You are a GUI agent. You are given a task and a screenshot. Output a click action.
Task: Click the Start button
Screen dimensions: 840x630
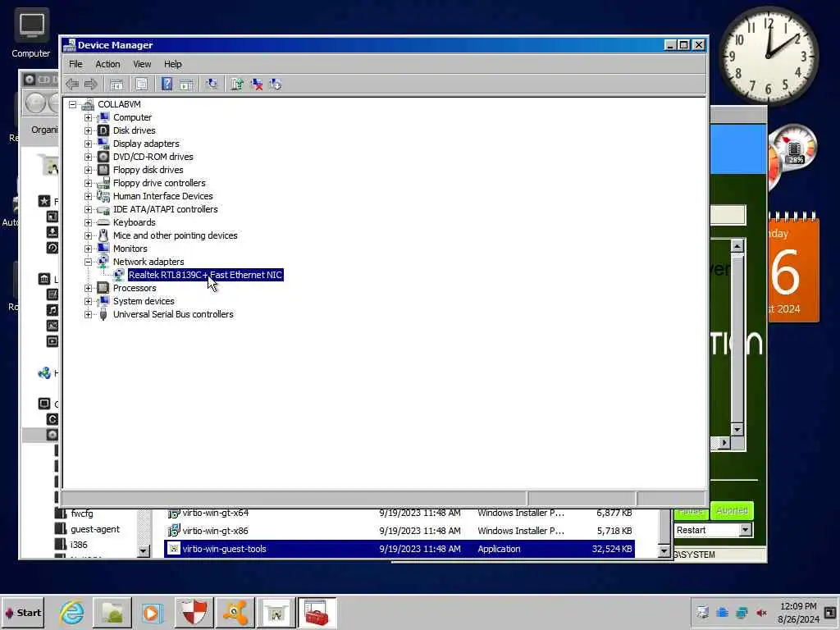coord(22,613)
